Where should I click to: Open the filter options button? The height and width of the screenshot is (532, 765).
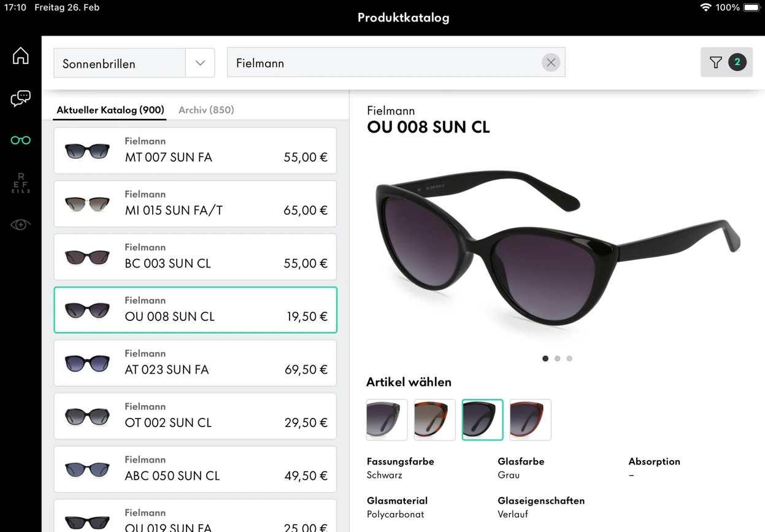[726, 62]
